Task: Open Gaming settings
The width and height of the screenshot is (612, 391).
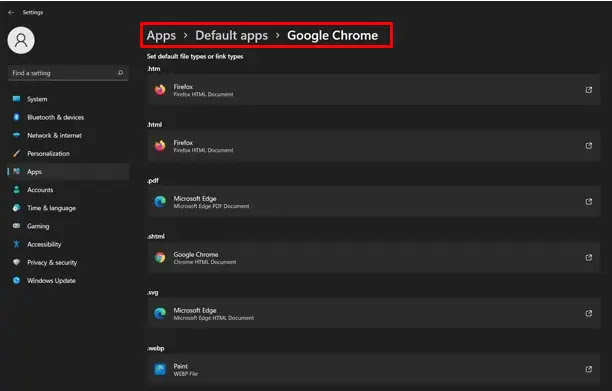Action: [x=68, y=226]
